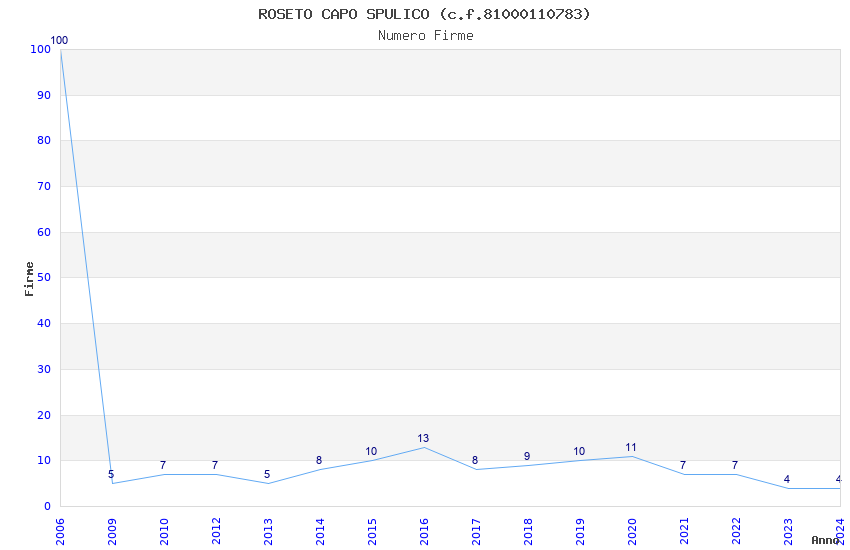Select the 2009 year label on x-axis
Viewport: 850px width, 550px height.
click(x=112, y=532)
